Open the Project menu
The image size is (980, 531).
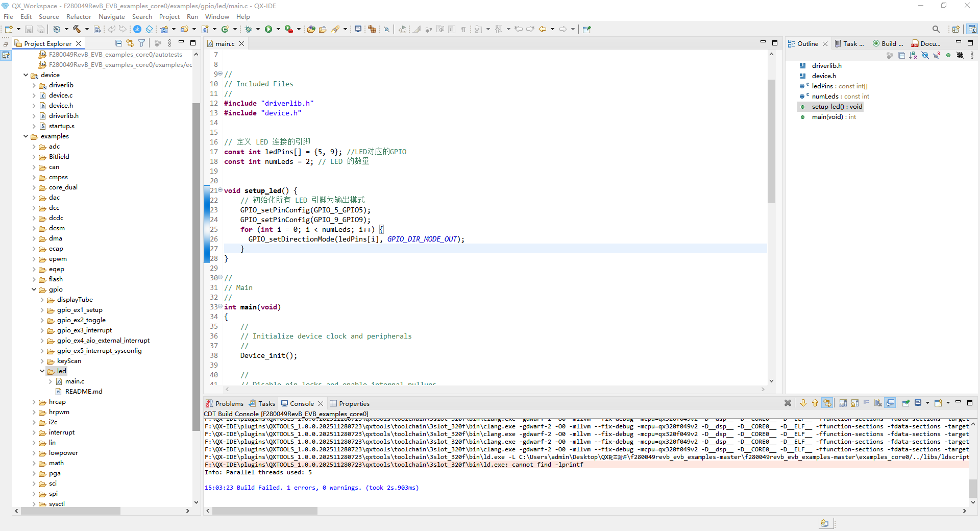[x=169, y=16]
